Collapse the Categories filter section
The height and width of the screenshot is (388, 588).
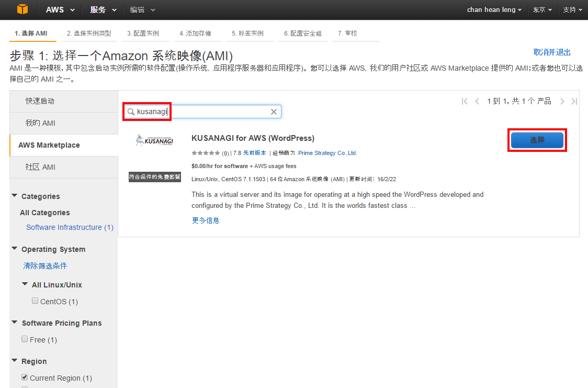(15, 195)
